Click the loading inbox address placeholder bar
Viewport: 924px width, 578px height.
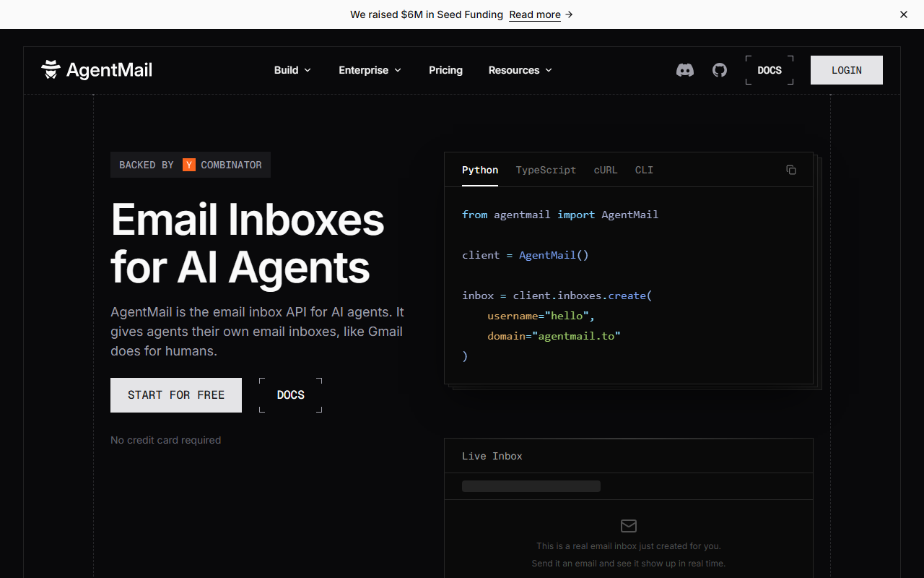click(531, 486)
